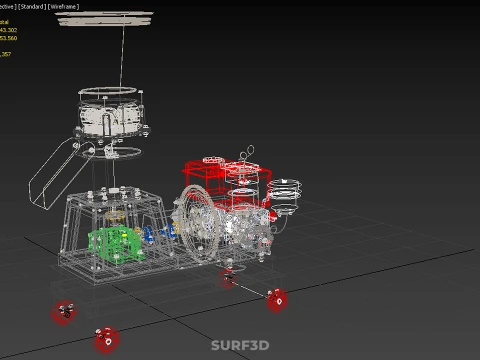Select the blue shaft coupling parts
This screenshot has width=480, height=360.
click(159, 232)
